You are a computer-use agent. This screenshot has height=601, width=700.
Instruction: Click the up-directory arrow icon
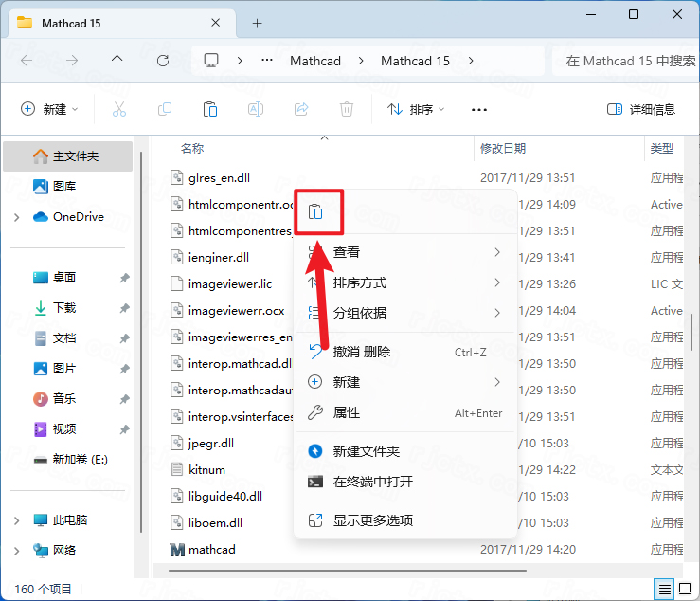pyautogui.click(x=117, y=61)
